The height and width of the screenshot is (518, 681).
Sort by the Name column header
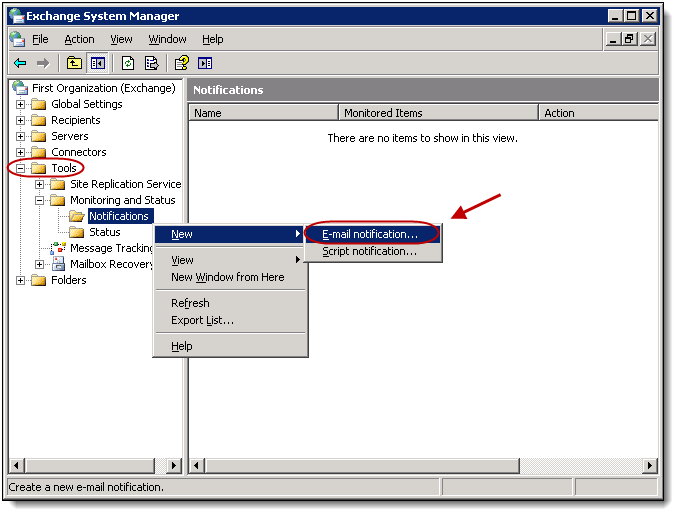[264, 113]
